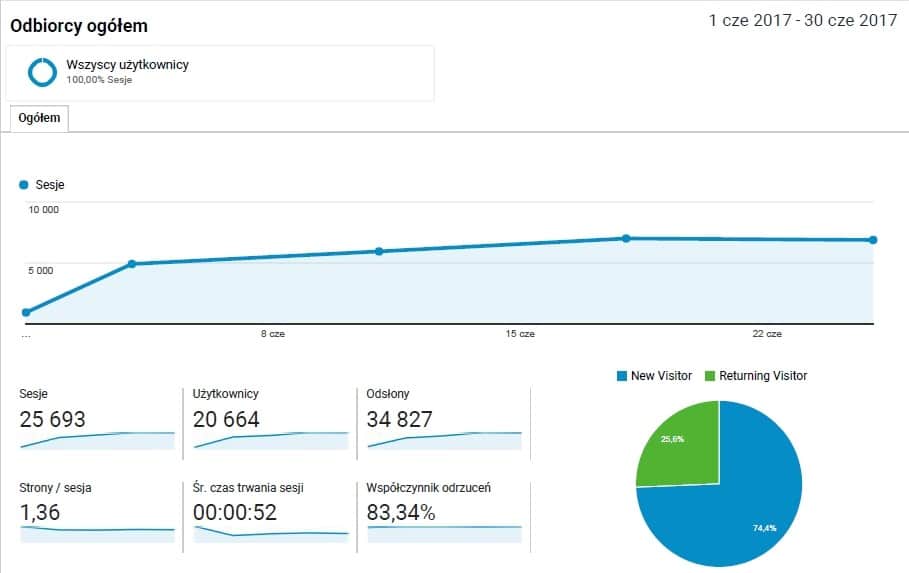Click the Strony / sesja sparkline
909x573 pixels.
(97, 533)
